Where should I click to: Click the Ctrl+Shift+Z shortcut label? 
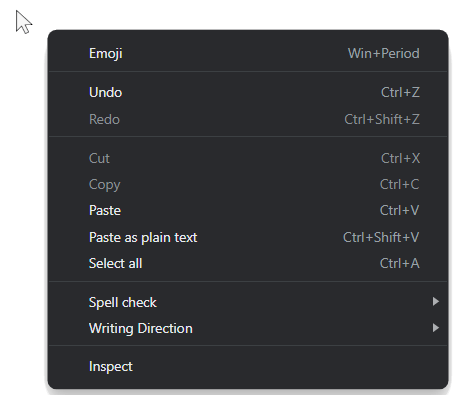pyautogui.click(x=382, y=119)
